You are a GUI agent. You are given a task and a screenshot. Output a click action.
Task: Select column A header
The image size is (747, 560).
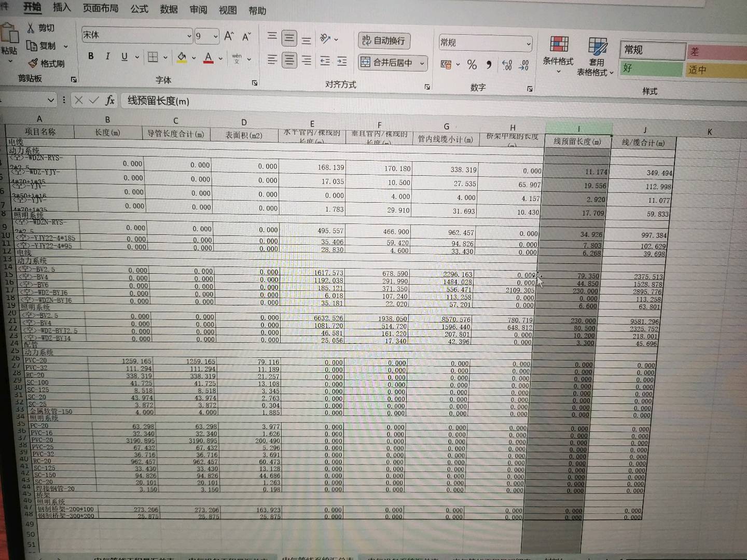point(39,119)
